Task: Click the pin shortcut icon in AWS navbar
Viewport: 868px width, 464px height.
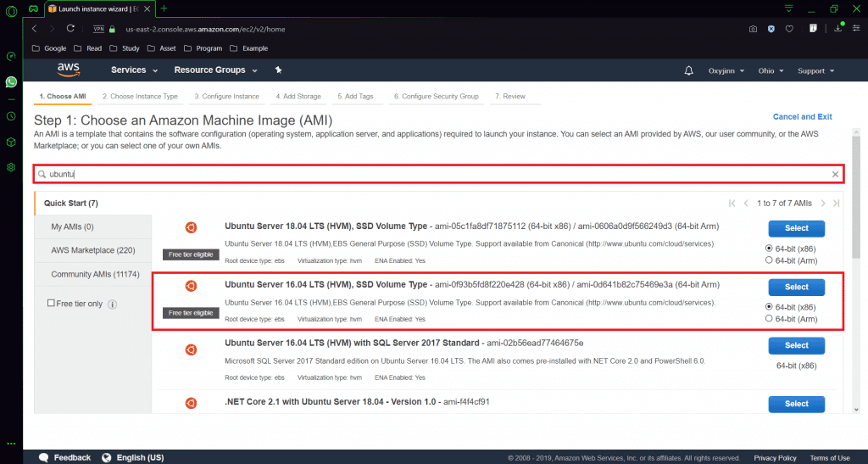Action: 278,70
